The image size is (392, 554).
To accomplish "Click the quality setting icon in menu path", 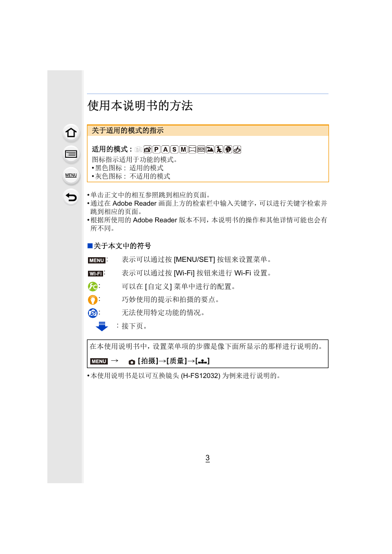I will point(203,361).
